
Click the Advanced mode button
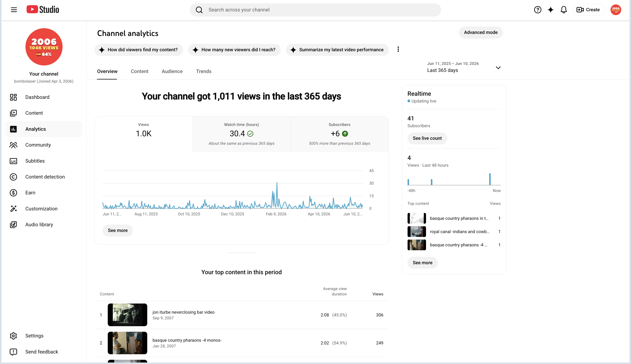click(480, 32)
